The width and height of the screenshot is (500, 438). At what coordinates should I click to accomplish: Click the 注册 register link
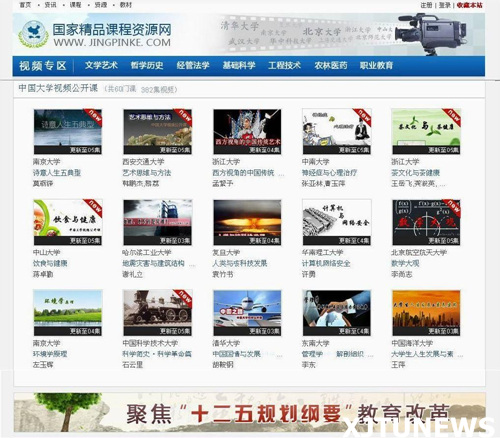[426, 5]
